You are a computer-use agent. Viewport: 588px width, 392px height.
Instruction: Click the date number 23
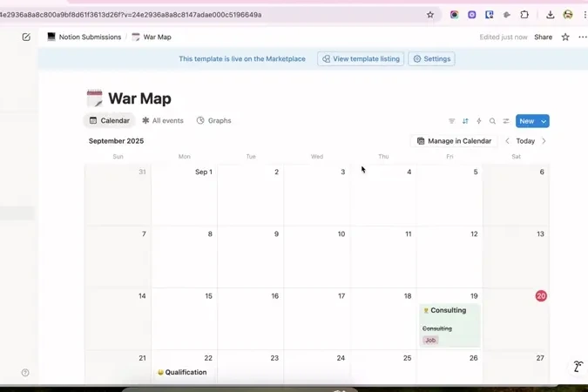pyautogui.click(x=274, y=358)
